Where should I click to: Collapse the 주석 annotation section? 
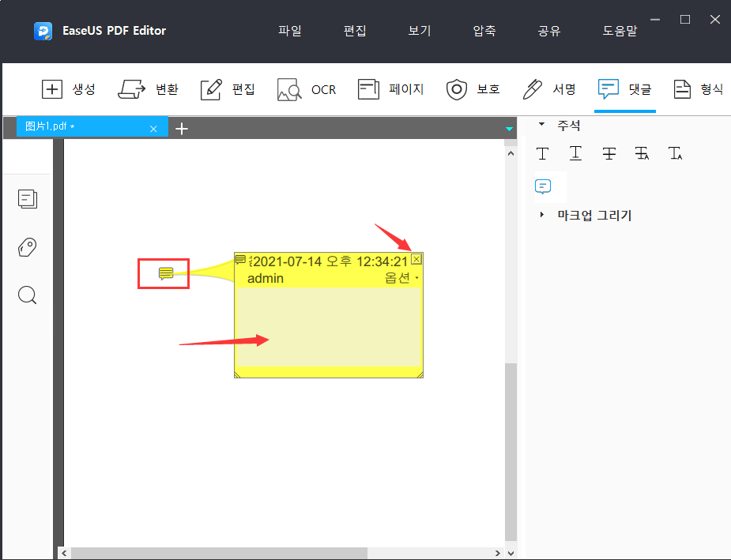(542, 124)
